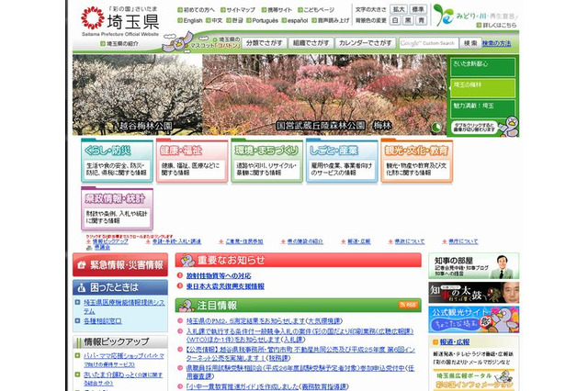
Task: Open 放射性物質等への対応 link
Action: 219,275
